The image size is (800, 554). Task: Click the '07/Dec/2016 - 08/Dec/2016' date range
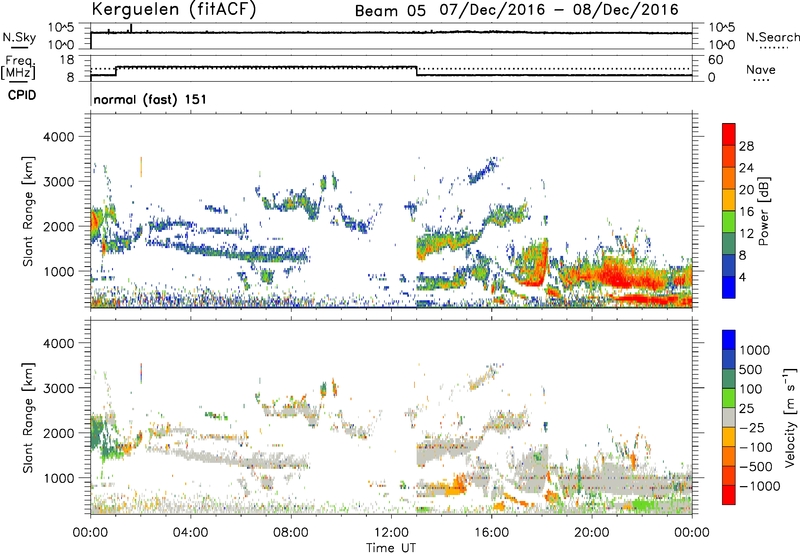tap(559, 10)
